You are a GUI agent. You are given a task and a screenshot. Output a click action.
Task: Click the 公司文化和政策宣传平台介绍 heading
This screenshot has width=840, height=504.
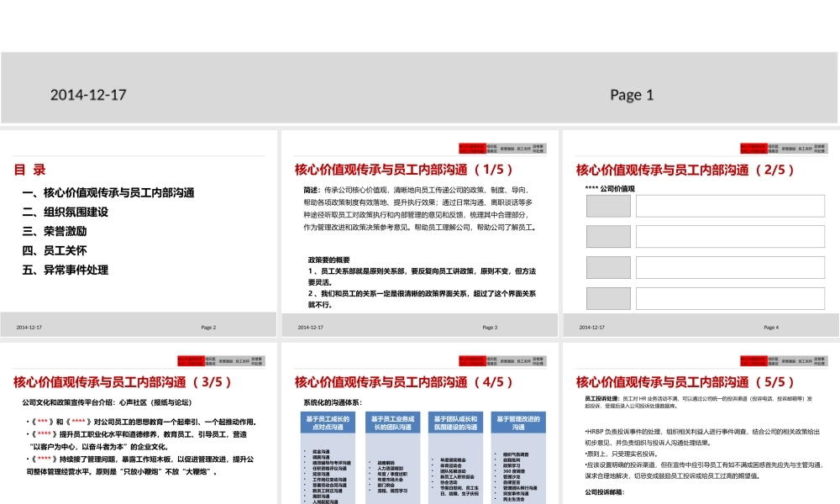[107, 402]
